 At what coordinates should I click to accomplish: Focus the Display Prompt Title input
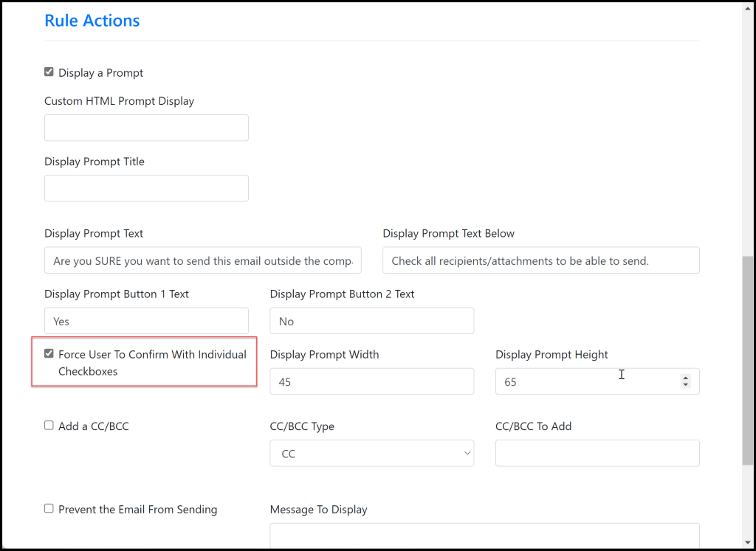145,188
